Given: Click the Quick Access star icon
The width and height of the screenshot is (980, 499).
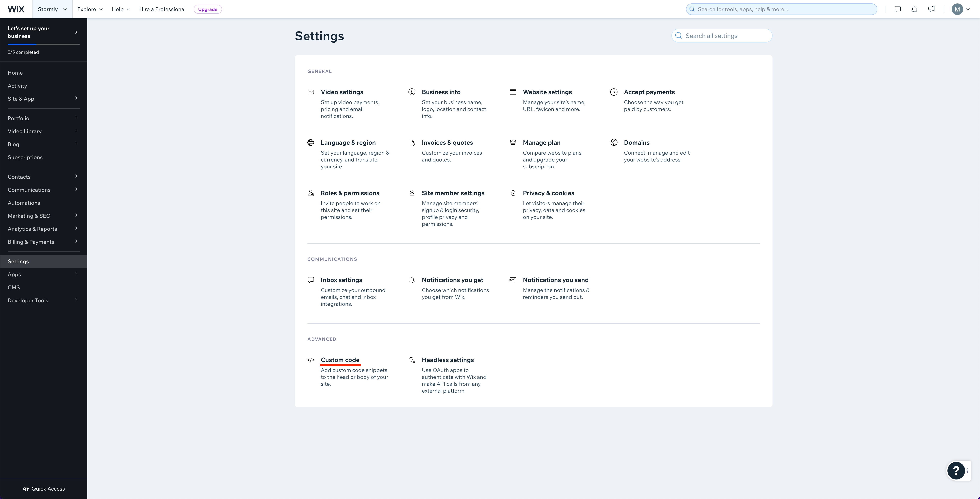Looking at the screenshot, I should coord(26,489).
